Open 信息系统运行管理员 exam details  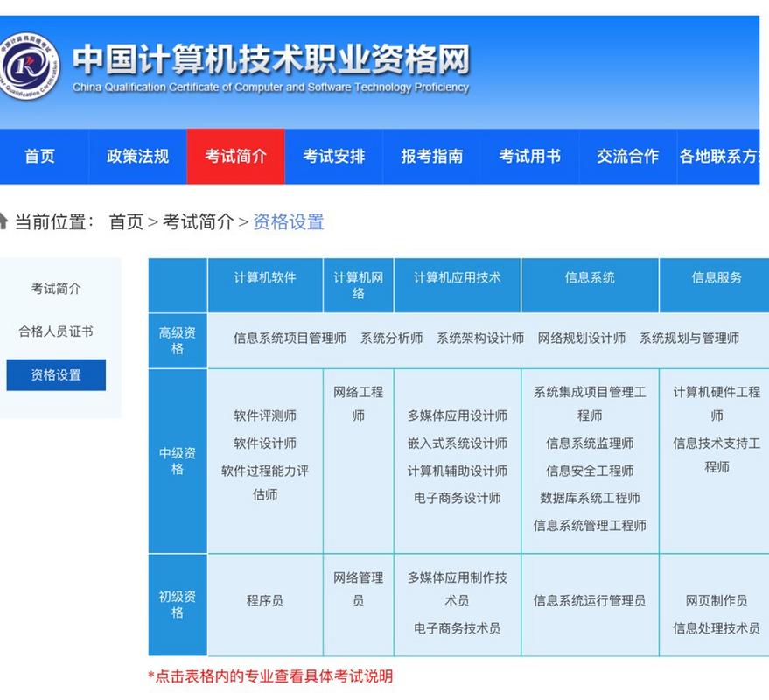[x=590, y=600]
